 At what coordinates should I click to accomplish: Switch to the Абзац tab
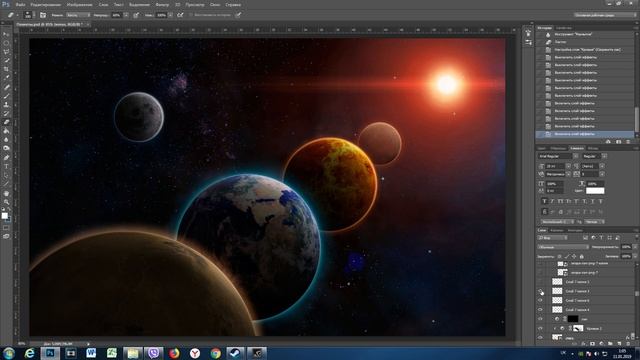(x=593, y=148)
